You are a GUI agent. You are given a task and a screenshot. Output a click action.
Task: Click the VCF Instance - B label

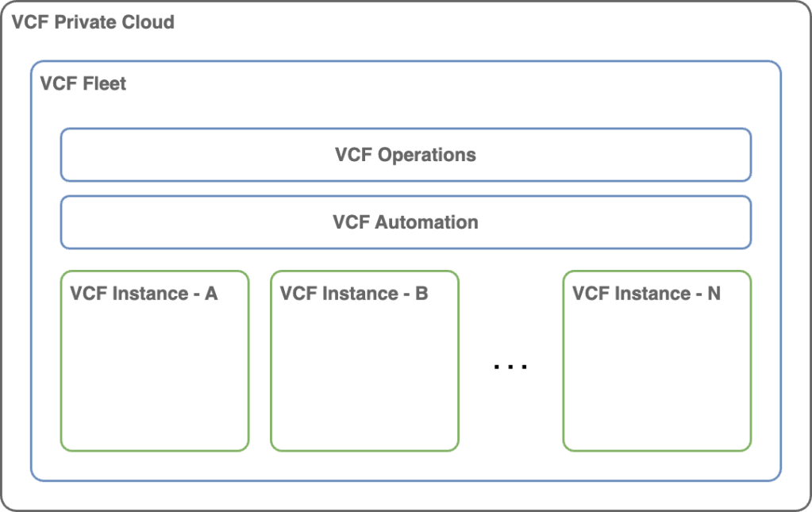pos(354,294)
